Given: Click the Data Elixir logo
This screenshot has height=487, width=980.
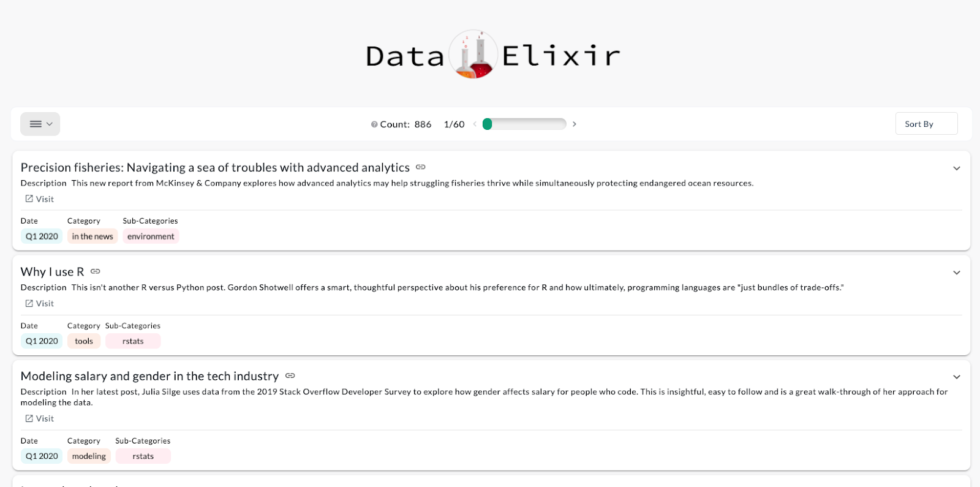Looking at the screenshot, I should pos(490,55).
